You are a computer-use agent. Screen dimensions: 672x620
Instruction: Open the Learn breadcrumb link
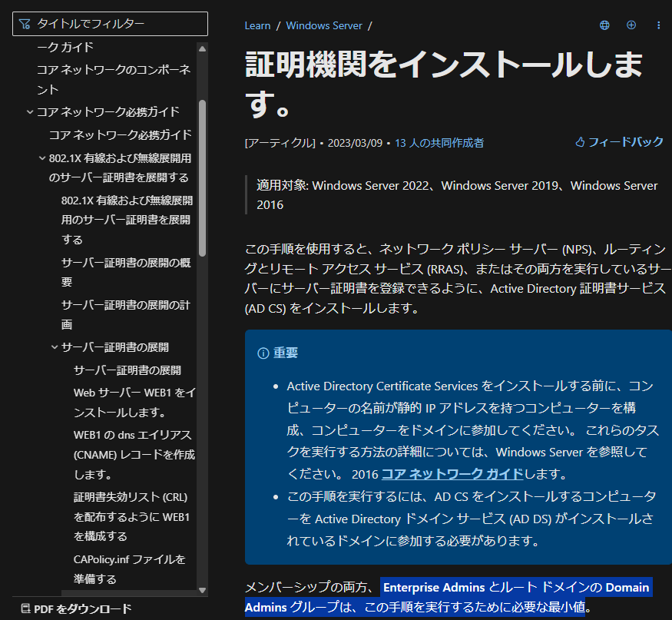coord(257,25)
